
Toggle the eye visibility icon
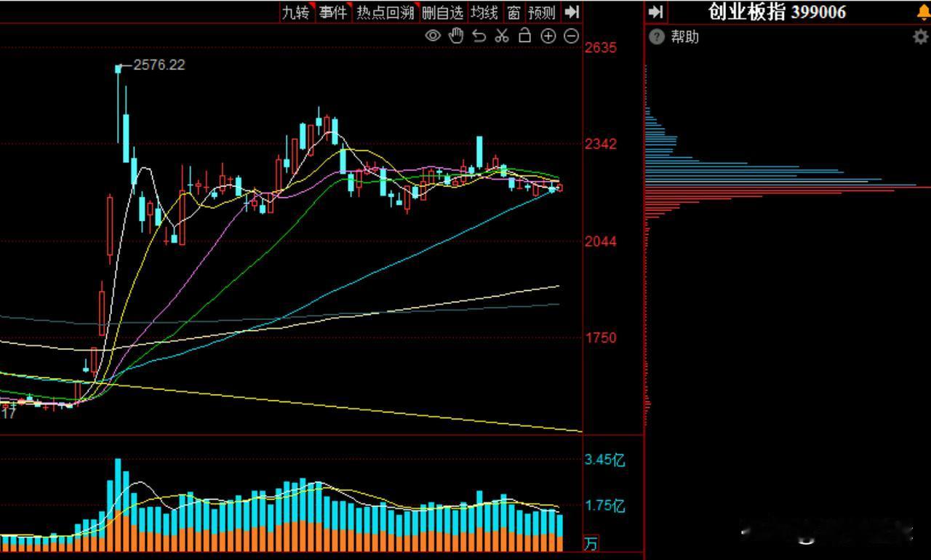(433, 36)
